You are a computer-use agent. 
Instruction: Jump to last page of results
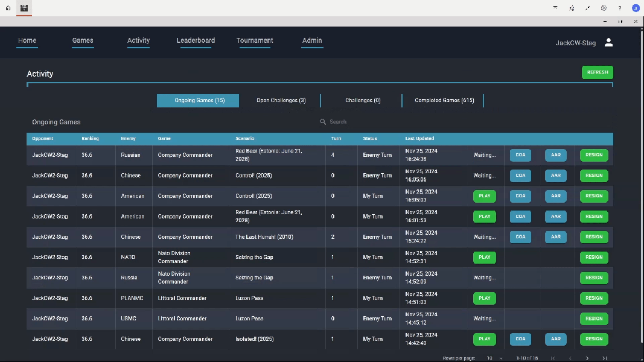[x=604, y=358]
